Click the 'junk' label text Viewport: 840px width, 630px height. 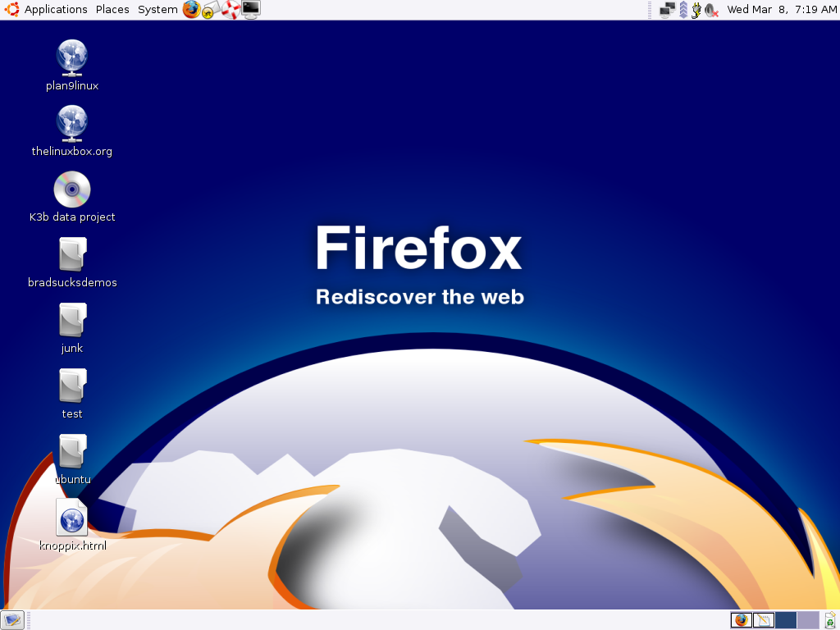tap(72, 348)
